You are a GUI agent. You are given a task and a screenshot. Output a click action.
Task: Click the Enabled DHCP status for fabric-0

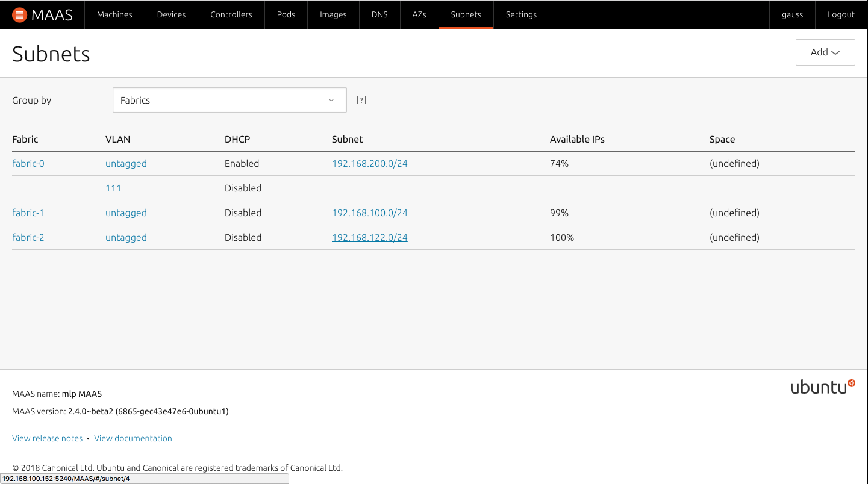pyautogui.click(x=242, y=163)
